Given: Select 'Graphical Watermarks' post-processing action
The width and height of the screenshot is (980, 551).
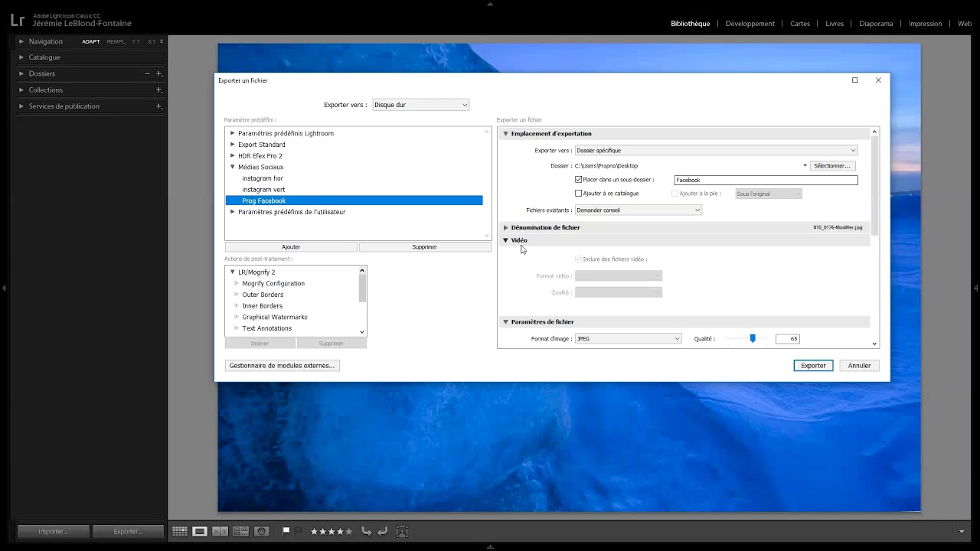Looking at the screenshot, I should coord(275,317).
